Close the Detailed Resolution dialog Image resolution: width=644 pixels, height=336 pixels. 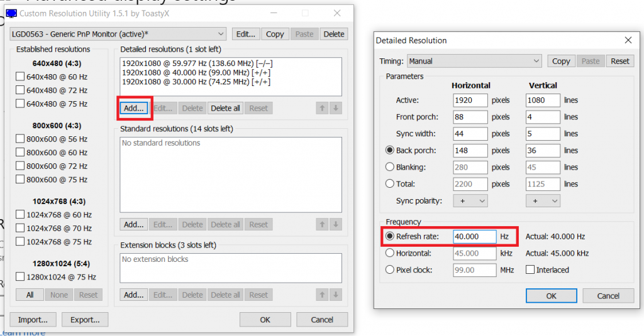[627, 40]
